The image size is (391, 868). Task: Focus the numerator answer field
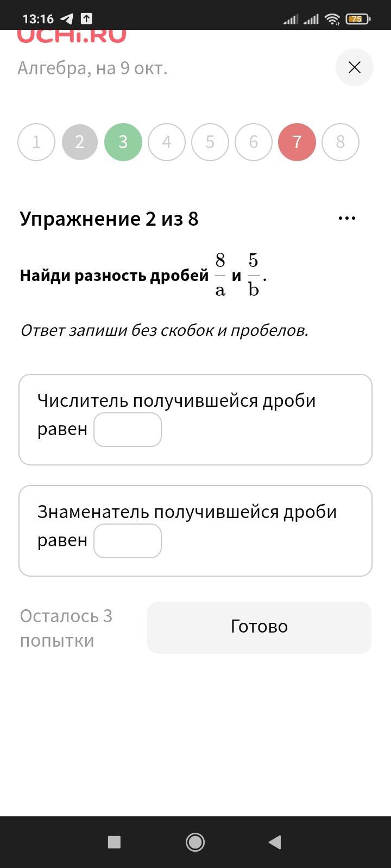tap(128, 430)
